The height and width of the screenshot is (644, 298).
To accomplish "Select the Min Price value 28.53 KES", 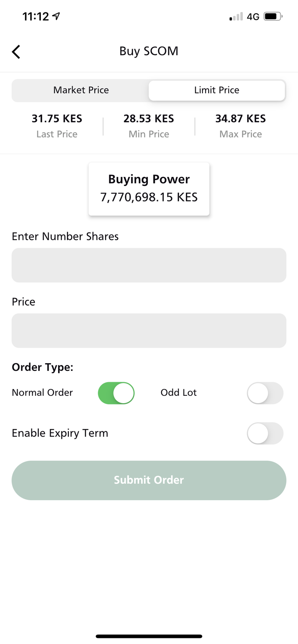I will (148, 119).
